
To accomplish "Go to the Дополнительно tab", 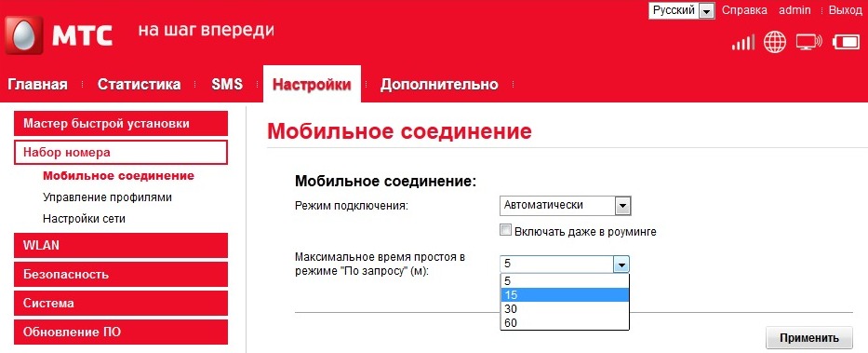I will pos(439,85).
